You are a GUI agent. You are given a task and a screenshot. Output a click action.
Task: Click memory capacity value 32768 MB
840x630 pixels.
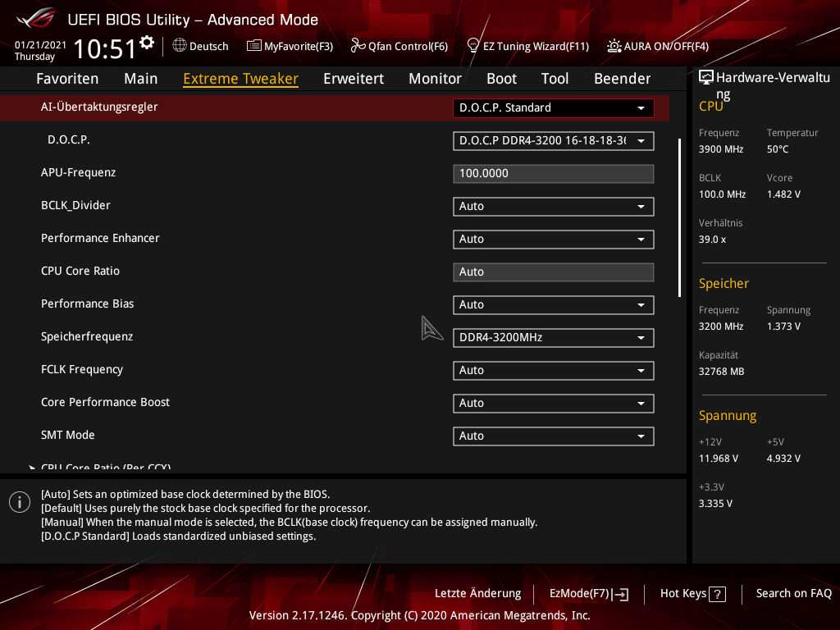[721, 372]
